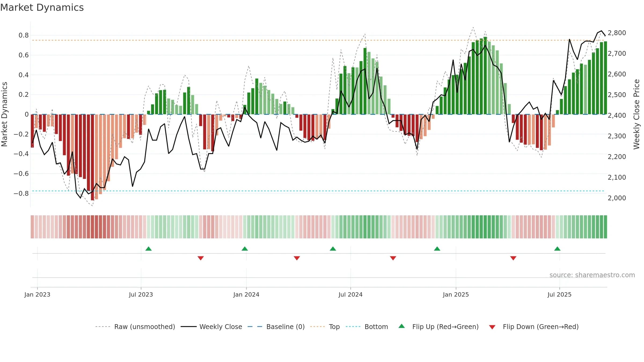This screenshot has width=644, height=362.
Task: Click the 0 baseline axis label
Action: (27, 114)
